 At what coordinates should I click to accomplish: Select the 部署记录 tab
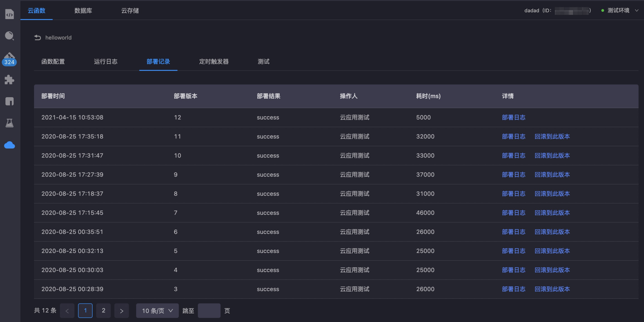point(158,61)
